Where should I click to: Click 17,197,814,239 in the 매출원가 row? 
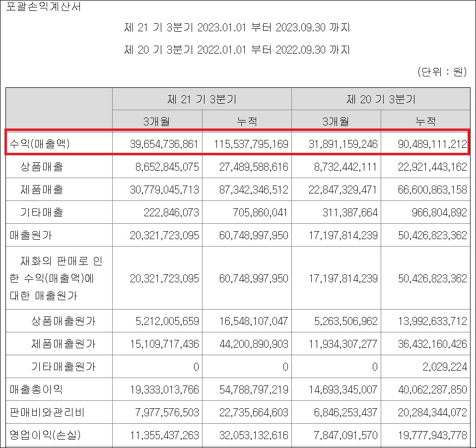click(343, 236)
